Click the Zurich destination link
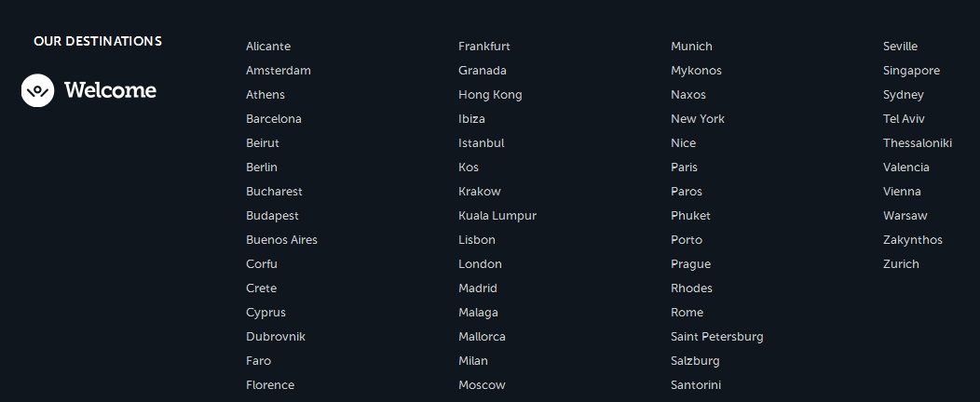The height and width of the screenshot is (402, 980). 901,264
